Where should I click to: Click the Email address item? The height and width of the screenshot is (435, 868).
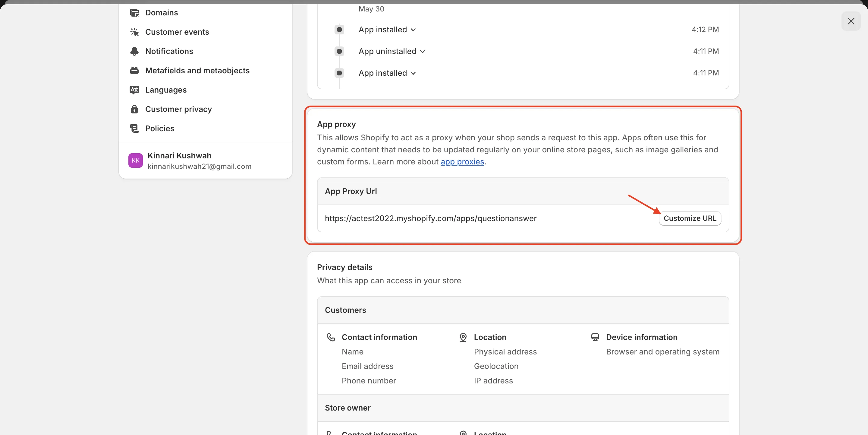367,366
